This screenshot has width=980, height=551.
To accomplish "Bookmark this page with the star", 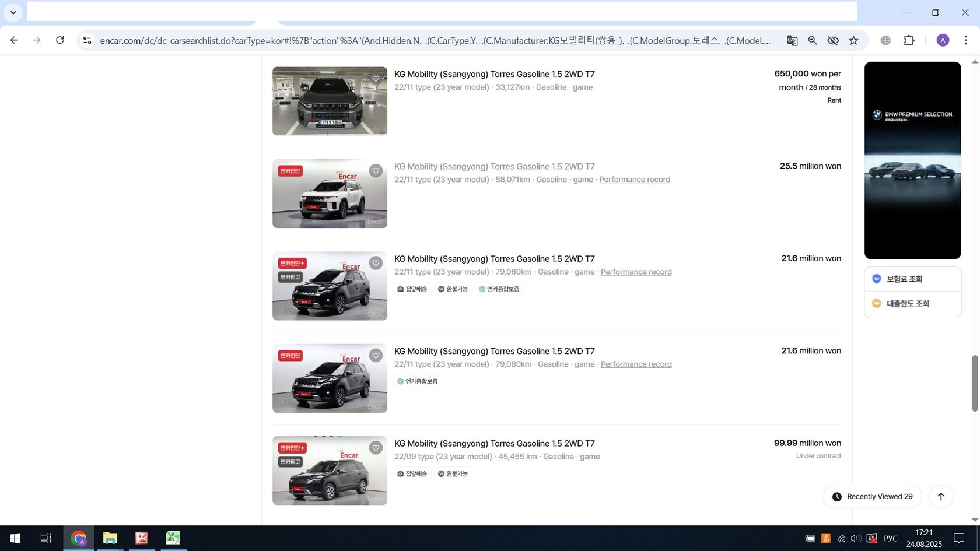I will [x=854, y=40].
